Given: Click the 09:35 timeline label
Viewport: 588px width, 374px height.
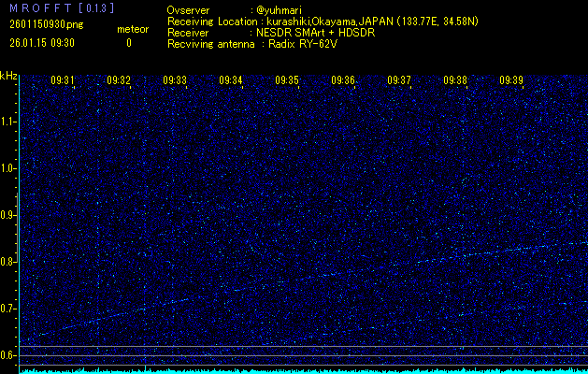Looking at the screenshot, I should (x=287, y=80).
